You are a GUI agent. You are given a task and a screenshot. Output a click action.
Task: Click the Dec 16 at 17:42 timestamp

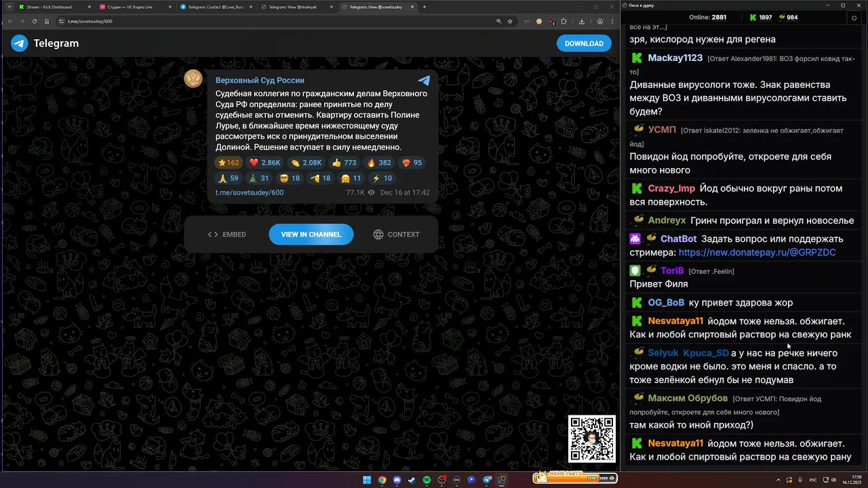tap(405, 192)
